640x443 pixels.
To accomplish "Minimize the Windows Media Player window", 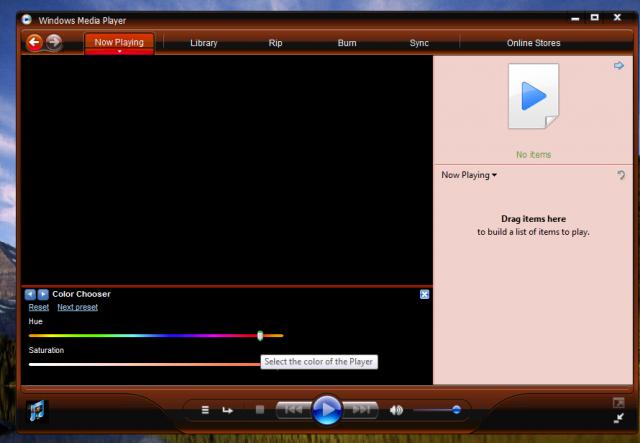I will [576, 18].
